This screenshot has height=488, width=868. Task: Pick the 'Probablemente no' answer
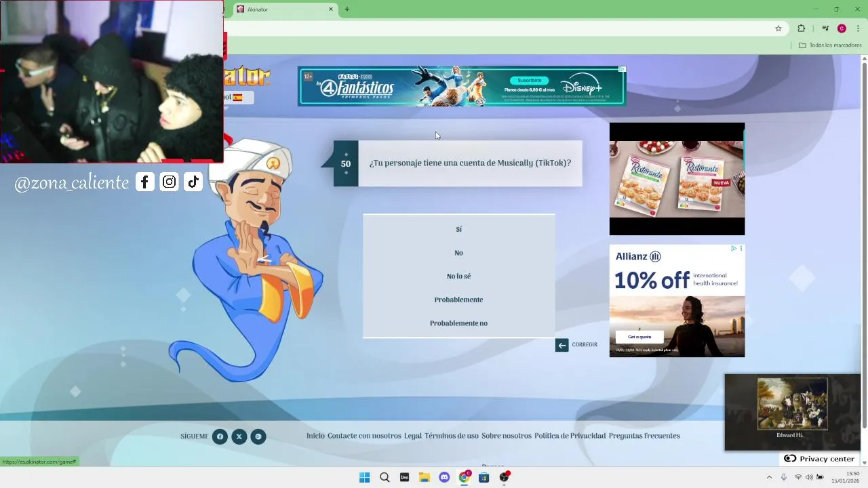coord(458,323)
